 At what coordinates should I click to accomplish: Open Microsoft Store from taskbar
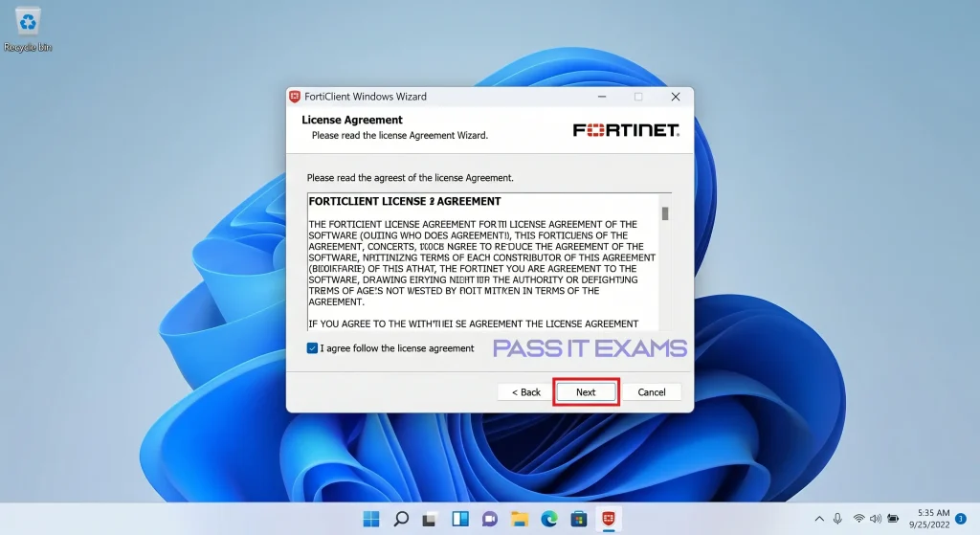click(x=579, y=519)
